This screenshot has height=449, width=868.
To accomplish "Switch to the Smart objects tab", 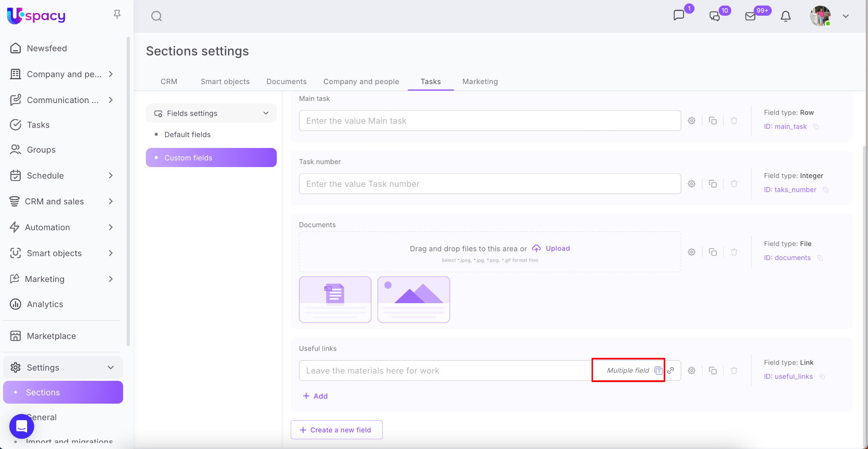I will tap(225, 81).
